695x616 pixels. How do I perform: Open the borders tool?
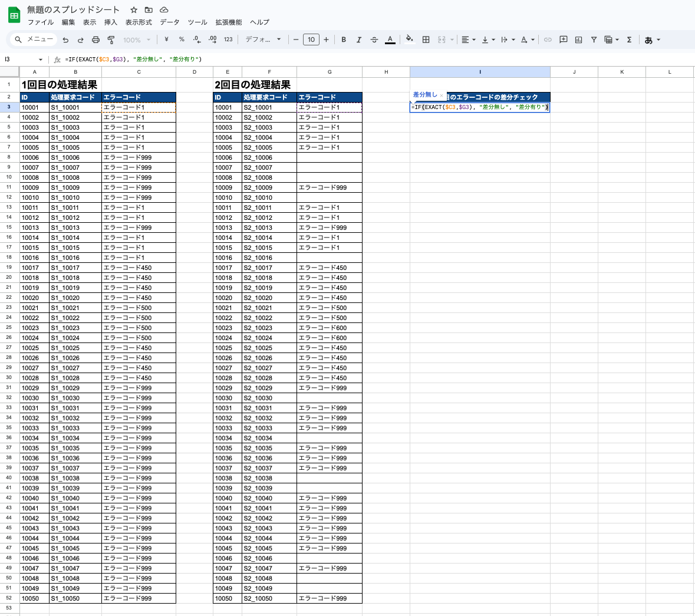[426, 39]
